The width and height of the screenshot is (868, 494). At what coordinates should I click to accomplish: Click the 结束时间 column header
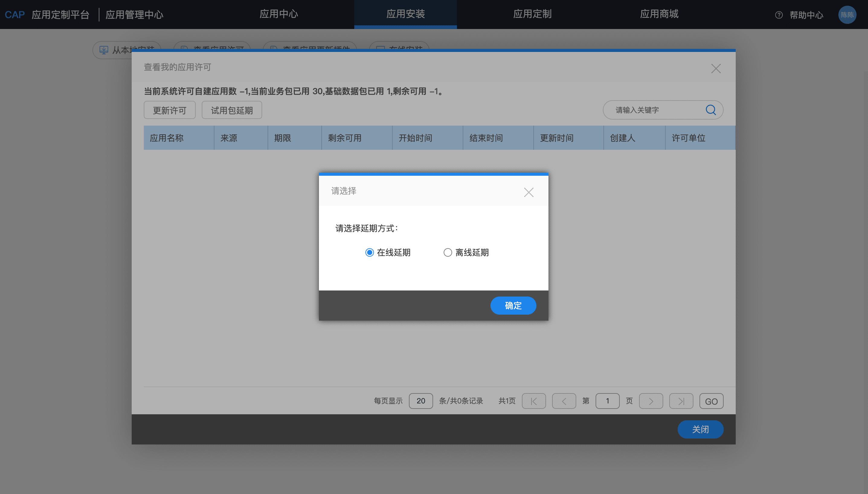click(x=498, y=138)
